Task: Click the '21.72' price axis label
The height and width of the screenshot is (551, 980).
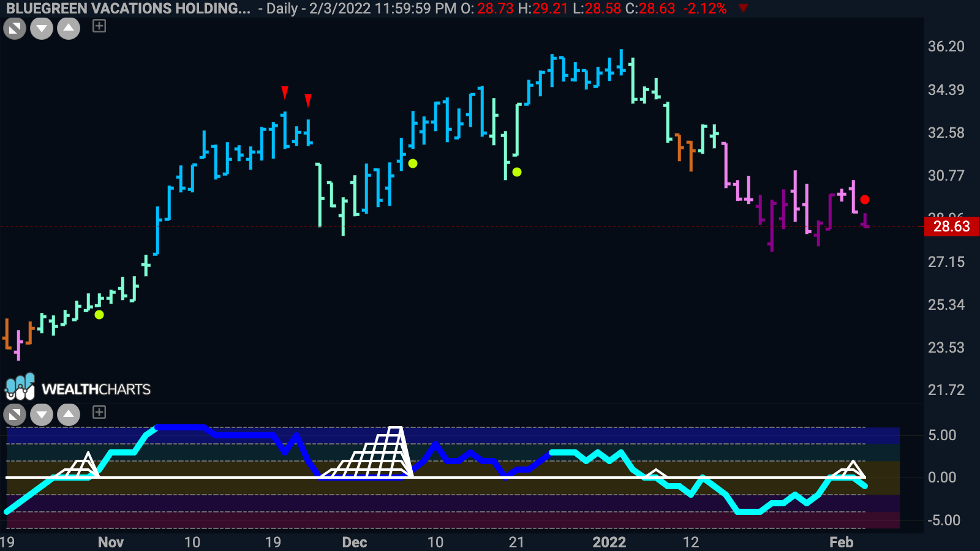Action: [946, 390]
